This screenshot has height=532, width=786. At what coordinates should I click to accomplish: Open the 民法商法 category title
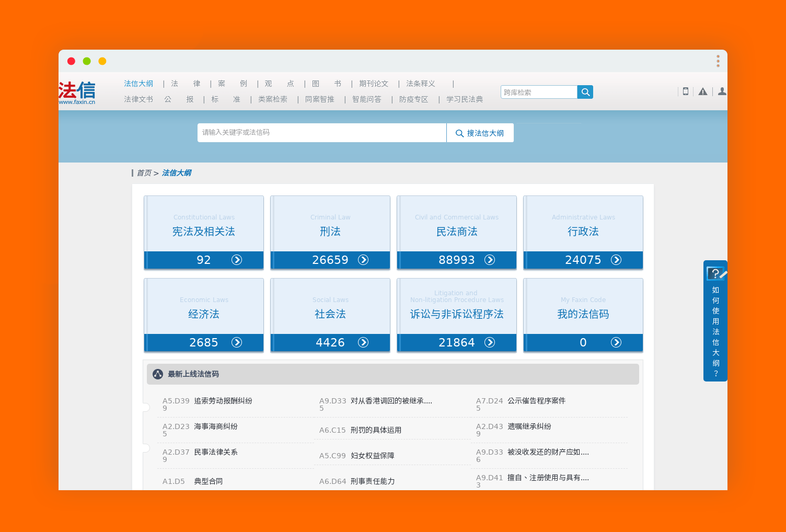(x=457, y=232)
